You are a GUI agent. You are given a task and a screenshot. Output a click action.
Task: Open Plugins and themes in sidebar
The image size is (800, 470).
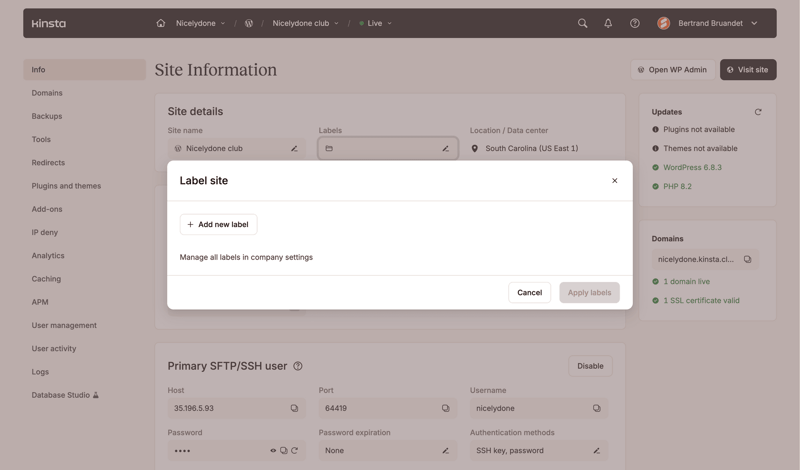click(66, 186)
